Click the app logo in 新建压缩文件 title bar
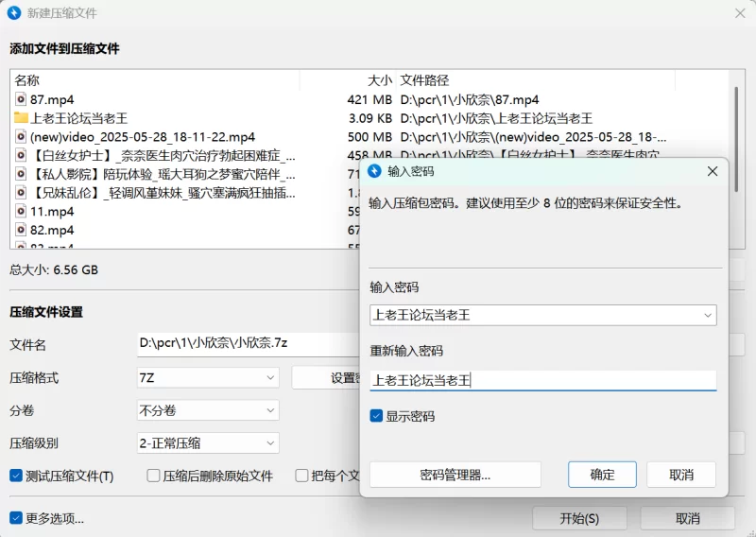 click(x=14, y=13)
